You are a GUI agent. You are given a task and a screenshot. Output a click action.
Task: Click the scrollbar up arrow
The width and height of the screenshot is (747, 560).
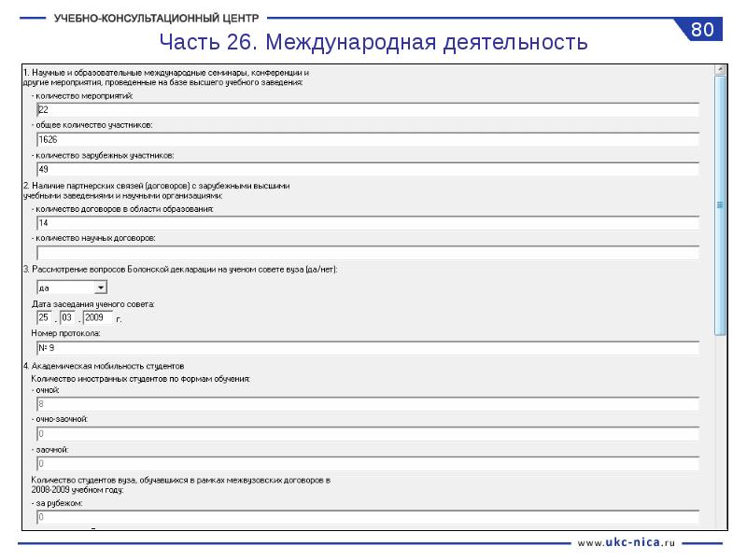[x=719, y=69]
